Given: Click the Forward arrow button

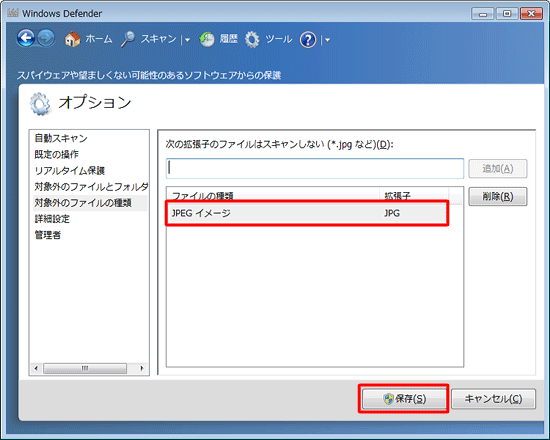Looking at the screenshot, I should 46,38.
